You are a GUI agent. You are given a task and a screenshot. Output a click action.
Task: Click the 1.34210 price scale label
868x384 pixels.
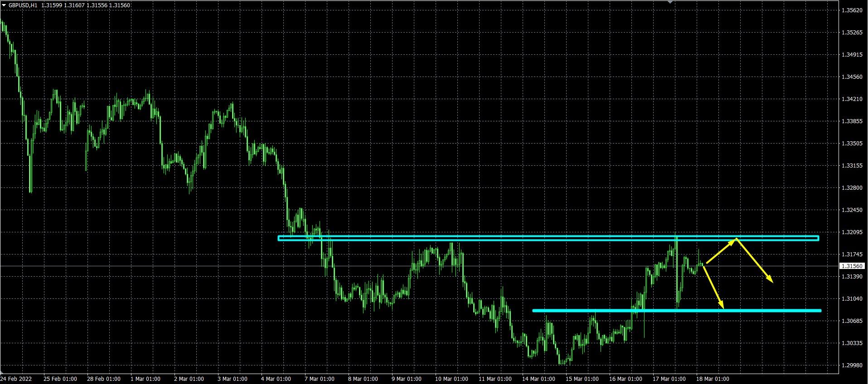[x=852, y=99]
